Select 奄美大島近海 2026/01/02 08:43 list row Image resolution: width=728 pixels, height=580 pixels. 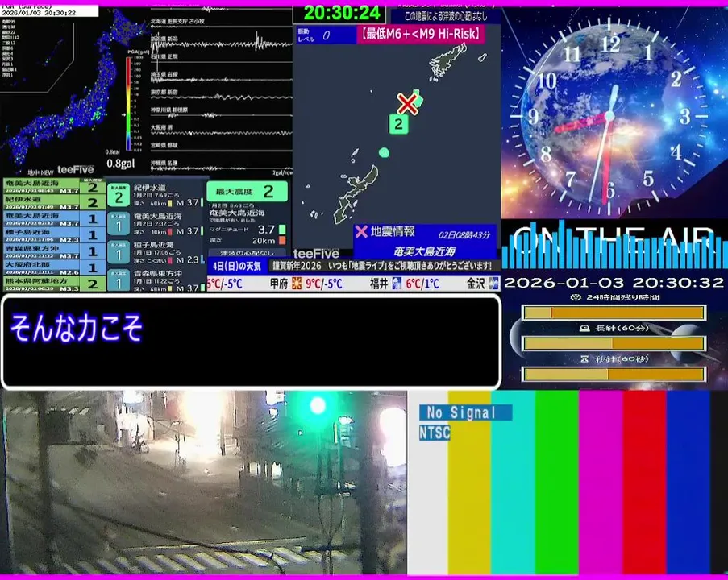[54, 187]
